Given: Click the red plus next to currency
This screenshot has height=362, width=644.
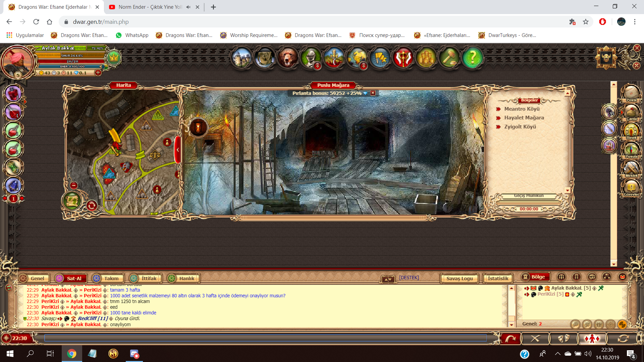Looking at the screenshot, I should pyautogui.click(x=98, y=72).
